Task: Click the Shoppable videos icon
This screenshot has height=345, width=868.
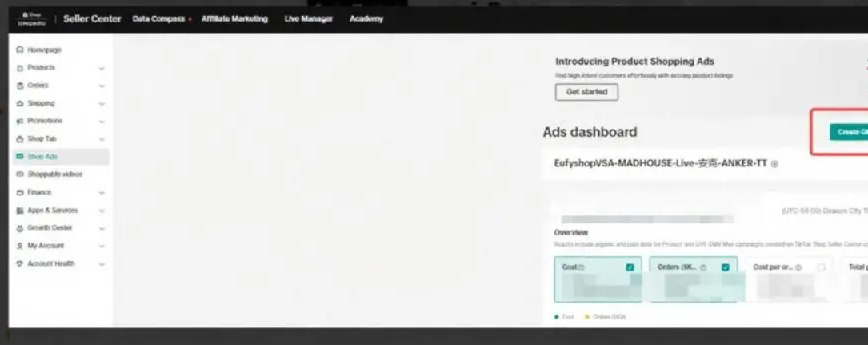Action: pyautogui.click(x=20, y=175)
